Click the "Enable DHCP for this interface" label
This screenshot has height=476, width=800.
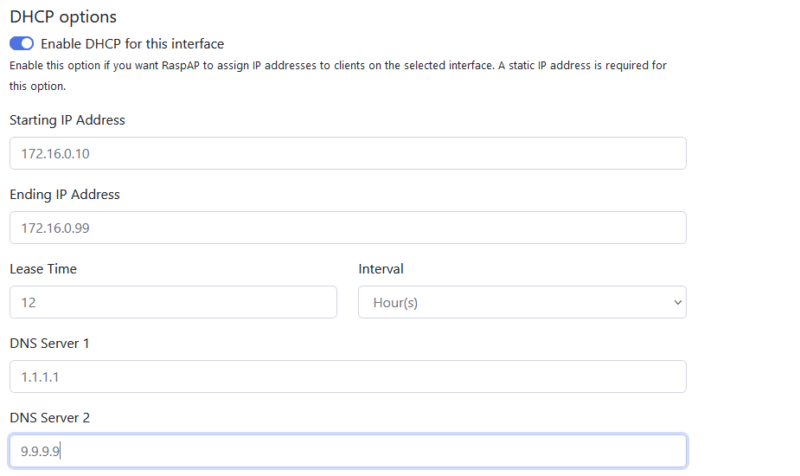click(x=132, y=44)
